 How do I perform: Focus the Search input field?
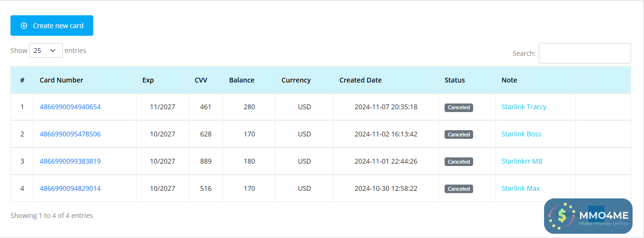coord(585,53)
